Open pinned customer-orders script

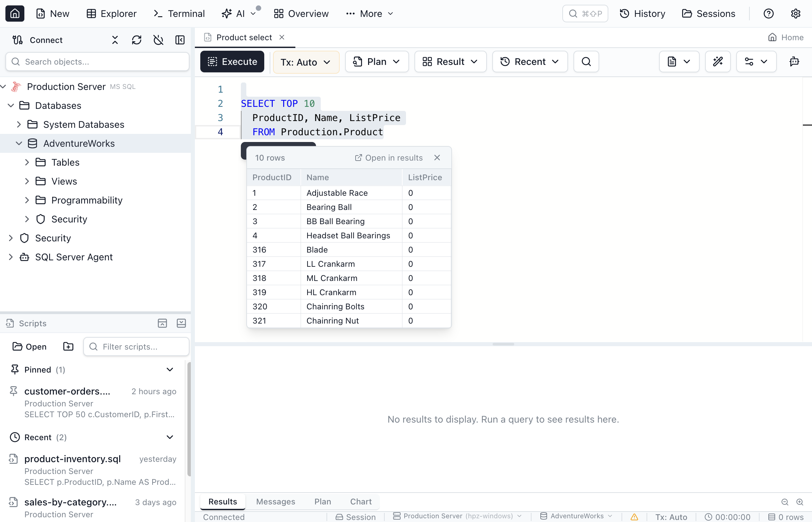click(x=92, y=402)
